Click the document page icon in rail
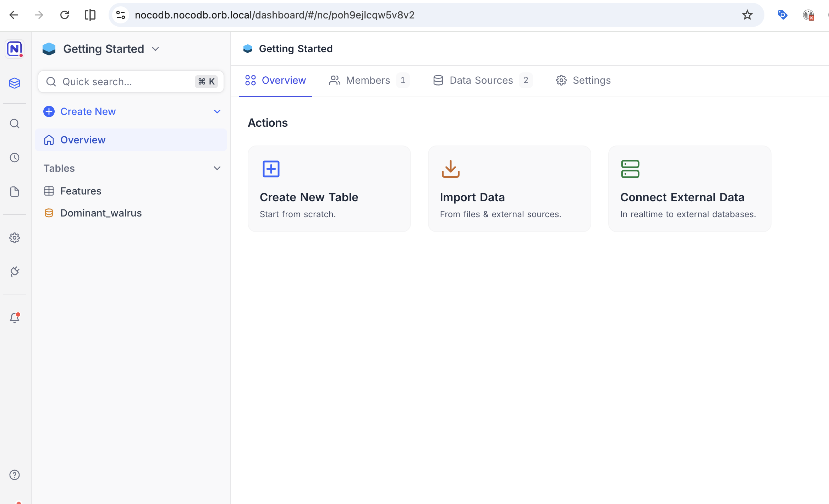 15,192
